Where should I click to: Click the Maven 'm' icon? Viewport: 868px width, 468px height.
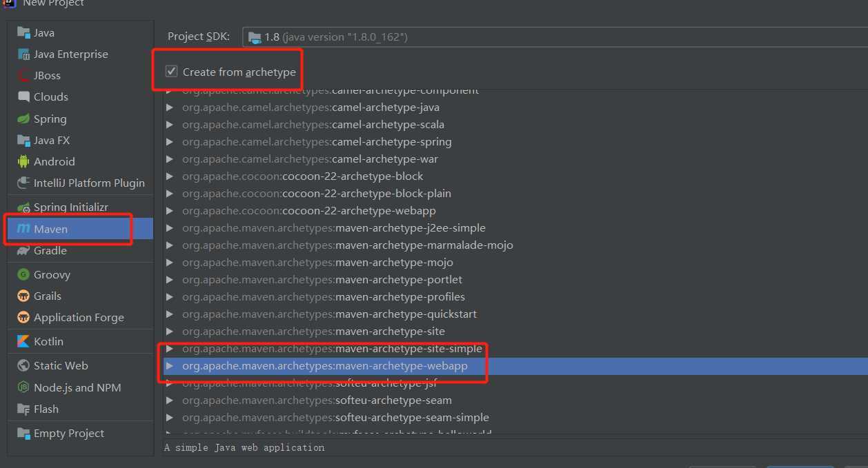coord(23,229)
